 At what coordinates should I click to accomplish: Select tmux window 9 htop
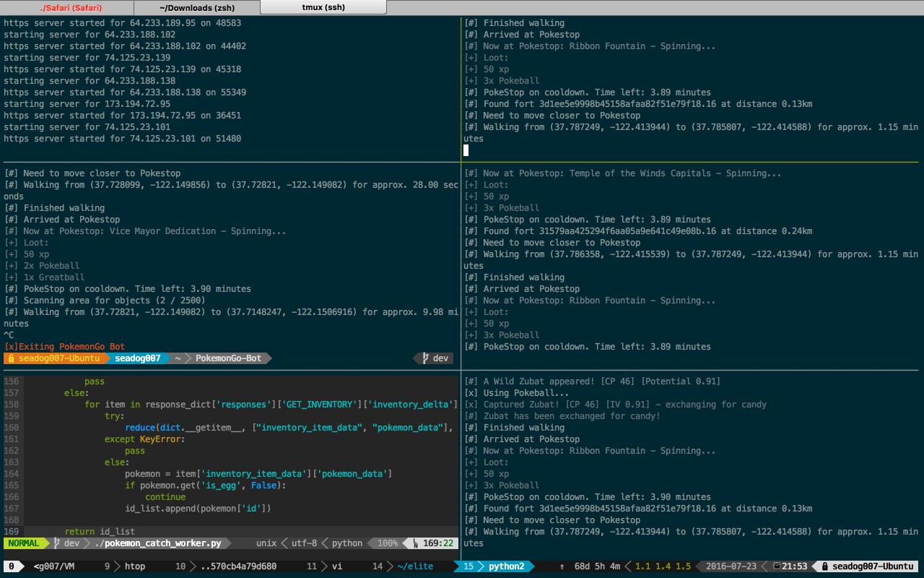pos(125,566)
